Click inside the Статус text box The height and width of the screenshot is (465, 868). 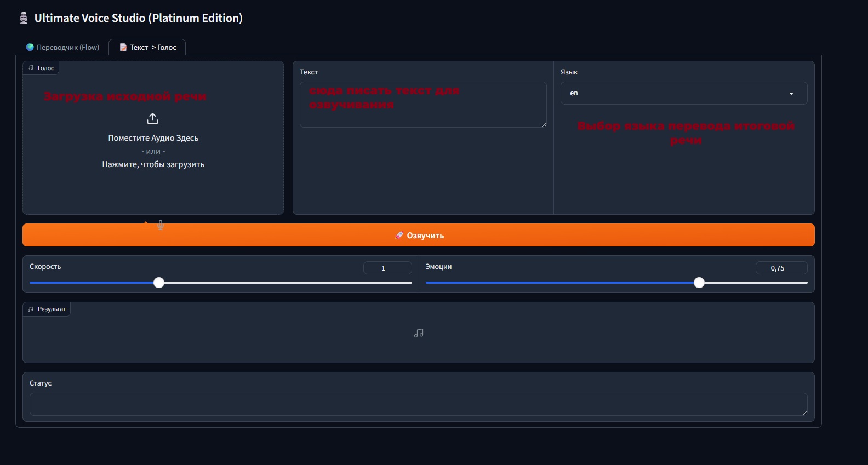[418, 404]
